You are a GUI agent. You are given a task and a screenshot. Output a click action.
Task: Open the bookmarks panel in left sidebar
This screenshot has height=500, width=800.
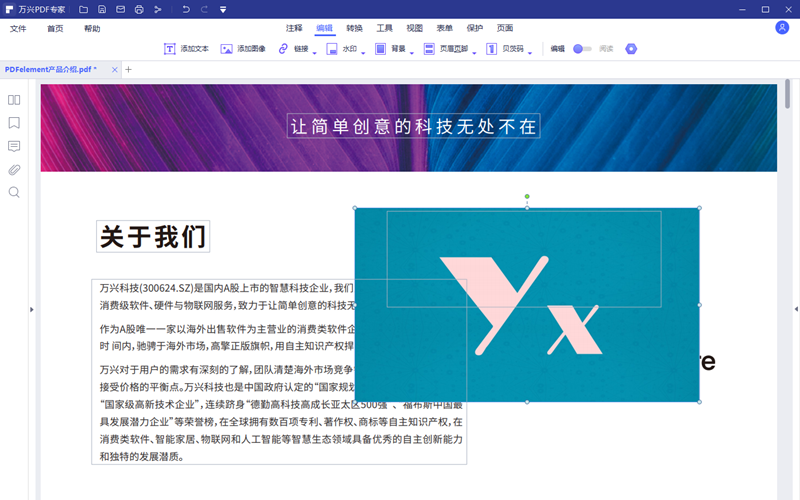coord(14,123)
